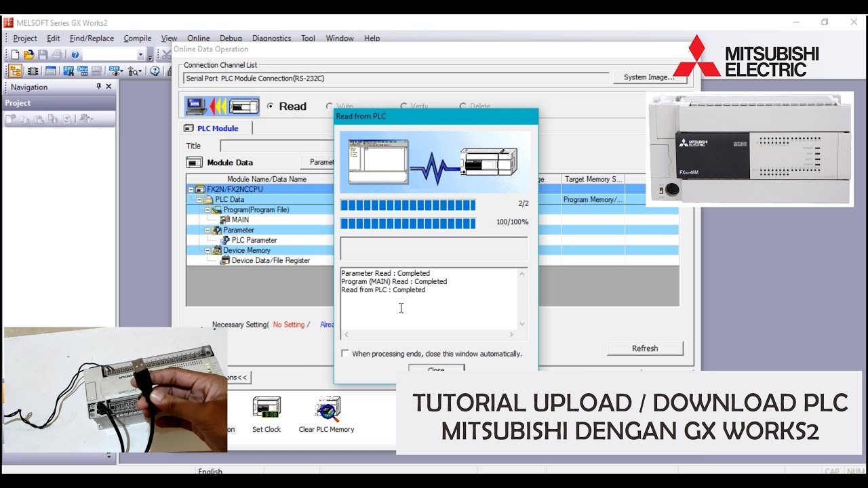Click the Open project folder icon

(x=29, y=55)
